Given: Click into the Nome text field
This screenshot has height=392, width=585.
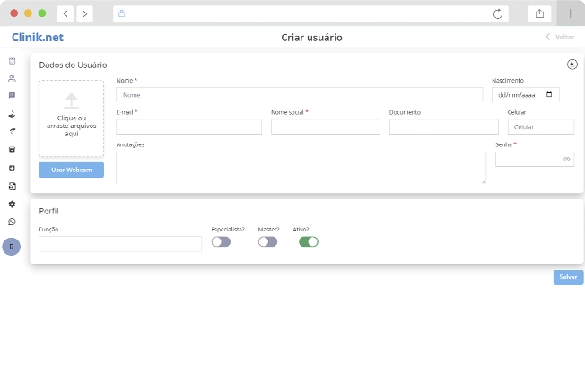Looking at the screenshot, I should [299, 94].
